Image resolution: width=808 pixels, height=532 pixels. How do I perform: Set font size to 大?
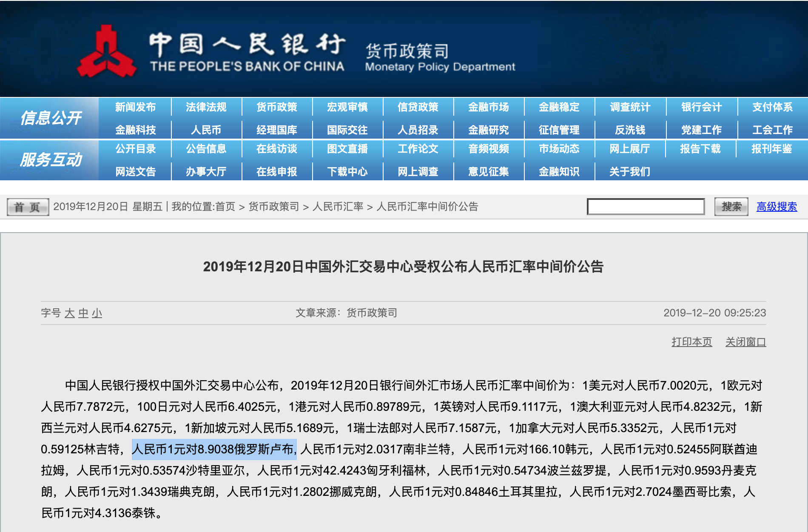click(x=70, y=313)
